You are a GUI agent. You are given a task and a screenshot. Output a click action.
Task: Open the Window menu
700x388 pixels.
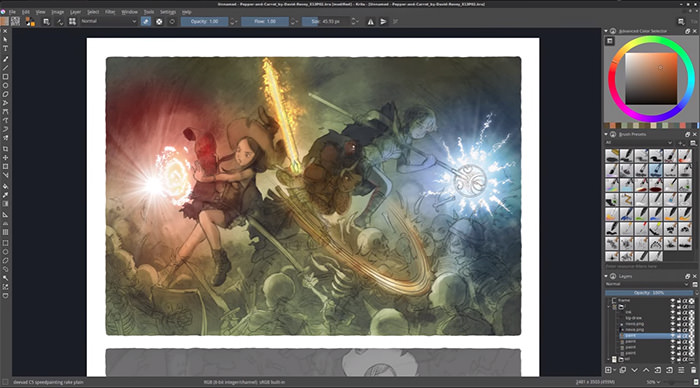pyautogui.click(x=129, y=12)
